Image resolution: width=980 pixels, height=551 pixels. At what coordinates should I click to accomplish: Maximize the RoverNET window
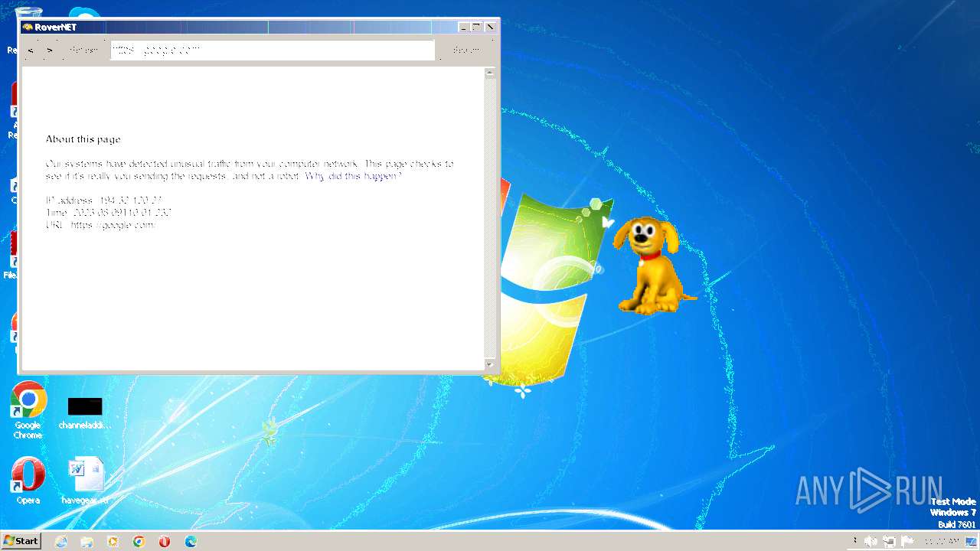(x=476, y=27)
